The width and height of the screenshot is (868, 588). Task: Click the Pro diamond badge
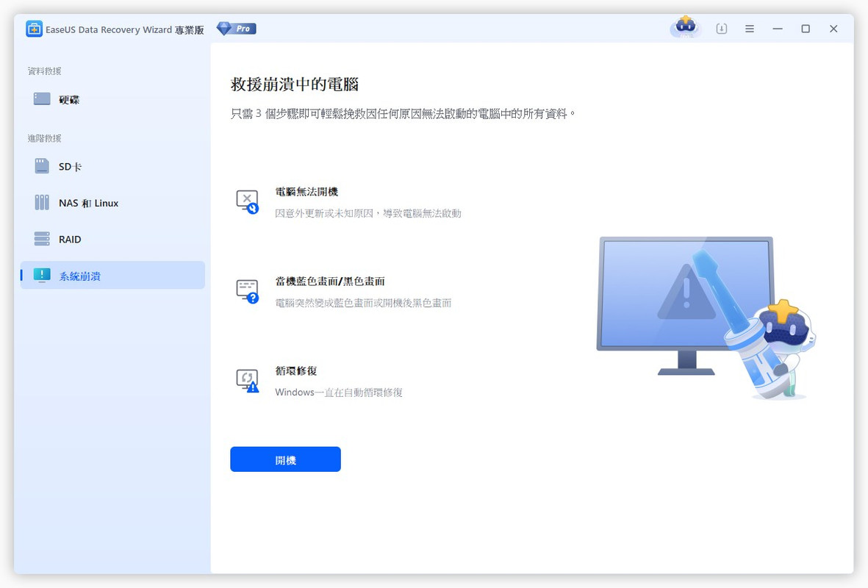[x=237, y=28]
